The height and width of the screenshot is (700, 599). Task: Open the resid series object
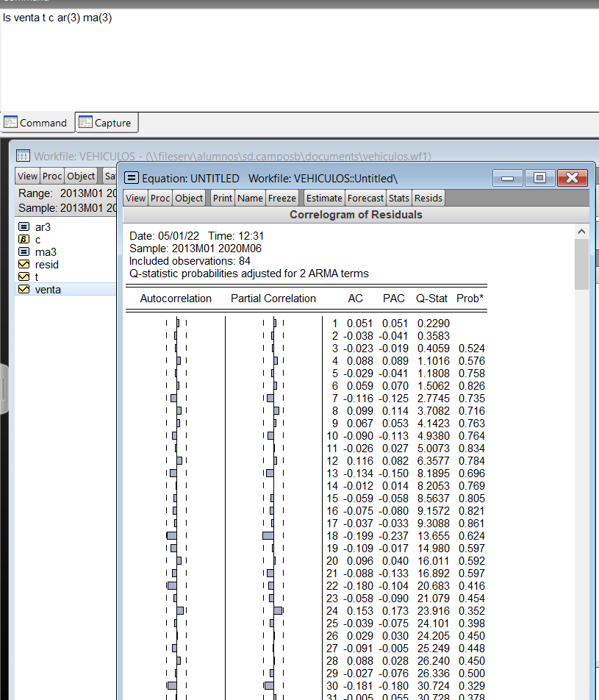tap(43, 264)
